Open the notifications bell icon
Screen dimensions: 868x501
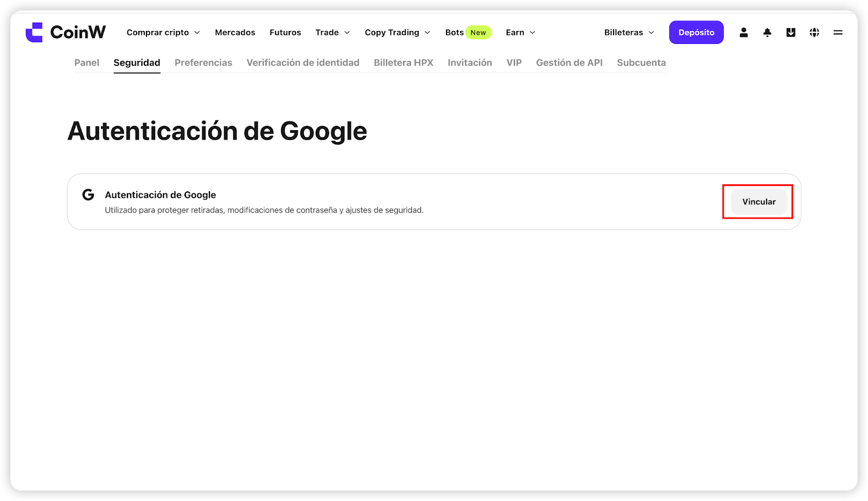point(767,33)
